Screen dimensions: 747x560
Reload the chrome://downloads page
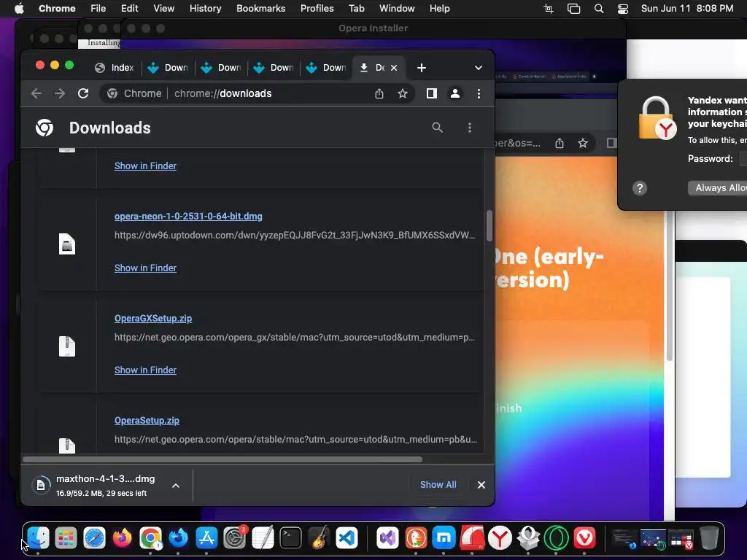pyautogui.click(x=83, y=93)
